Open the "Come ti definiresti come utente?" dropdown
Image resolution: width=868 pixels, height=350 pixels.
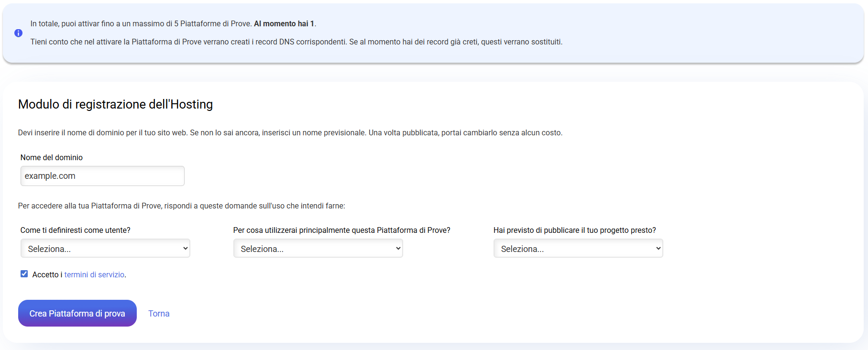coord(105,249)
